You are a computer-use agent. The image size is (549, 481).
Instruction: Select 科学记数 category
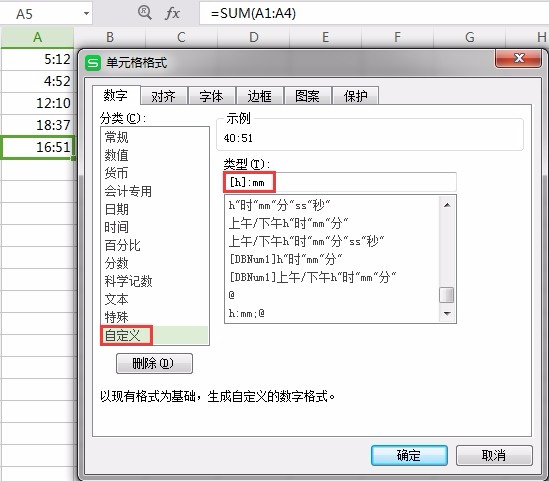[154, 281]
